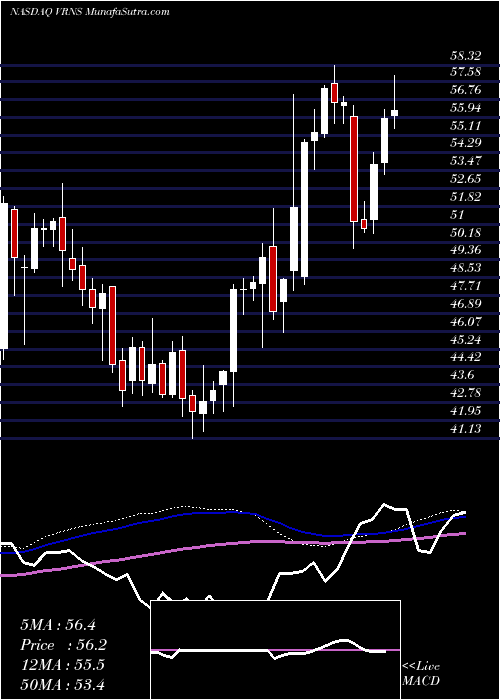The height and width of the screenshot is (700, 500).
Task: Click the 5MA : 56.4 readout
Action: coord(58,625)
